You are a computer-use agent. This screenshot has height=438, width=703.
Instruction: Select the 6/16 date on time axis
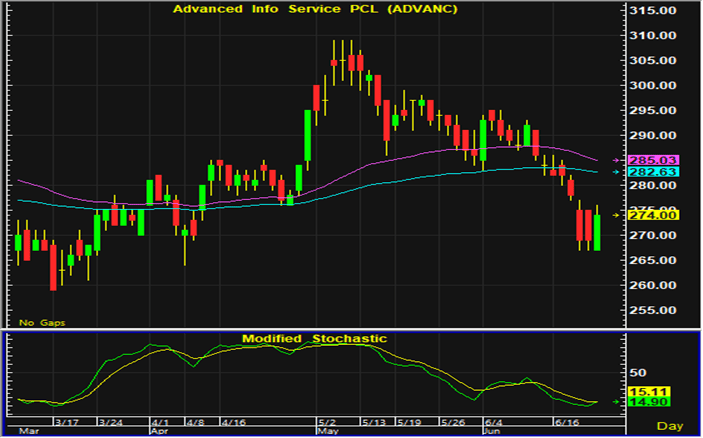568,422
